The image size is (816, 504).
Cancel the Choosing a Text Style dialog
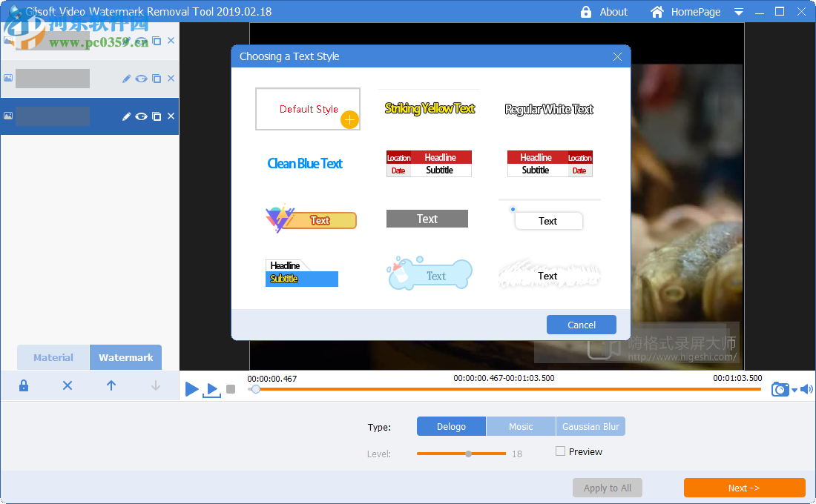(582, 325)
